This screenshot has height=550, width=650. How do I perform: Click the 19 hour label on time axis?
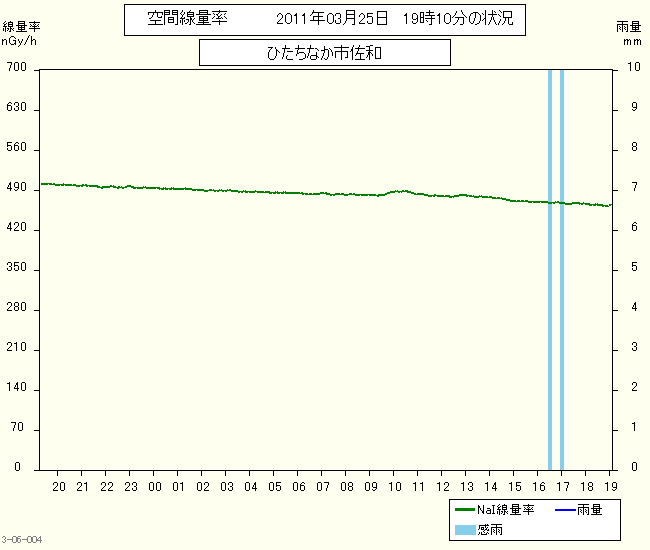point(611,487)
